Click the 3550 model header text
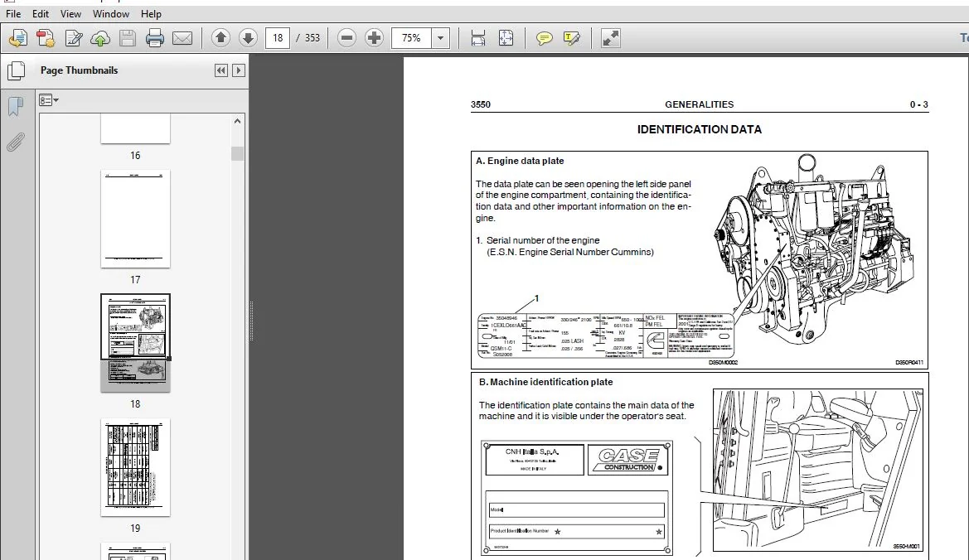Image resolution: width=969 pixels, height=560 pixels. click(x=480, y=104)
